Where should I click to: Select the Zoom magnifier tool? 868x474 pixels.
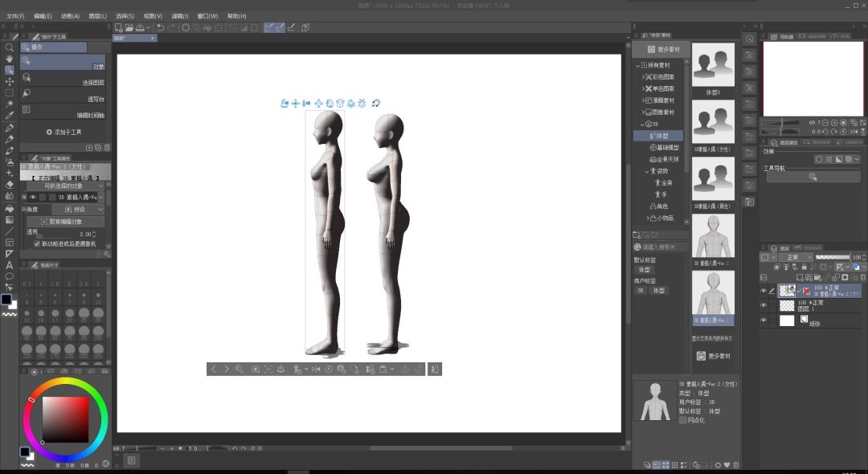tap(9, 47)
